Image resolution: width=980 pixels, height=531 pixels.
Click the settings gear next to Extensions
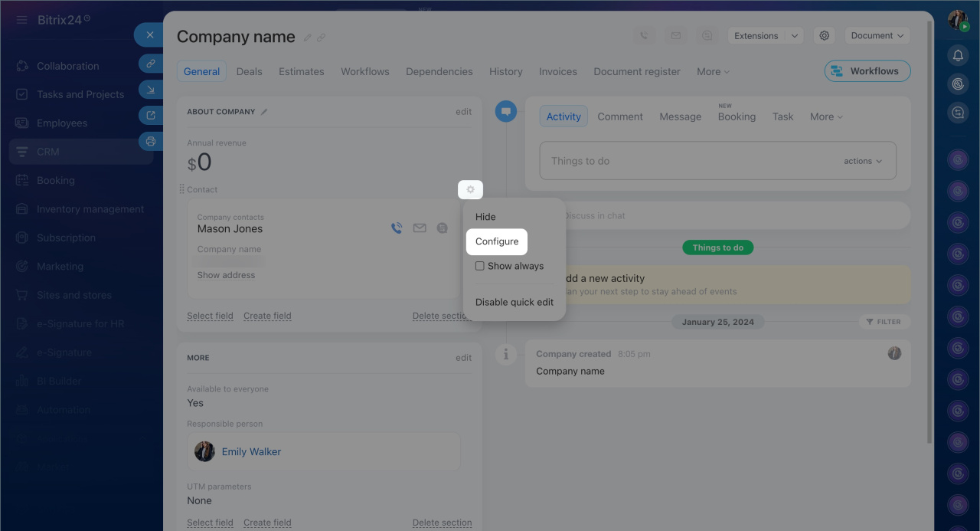point(824,36)
